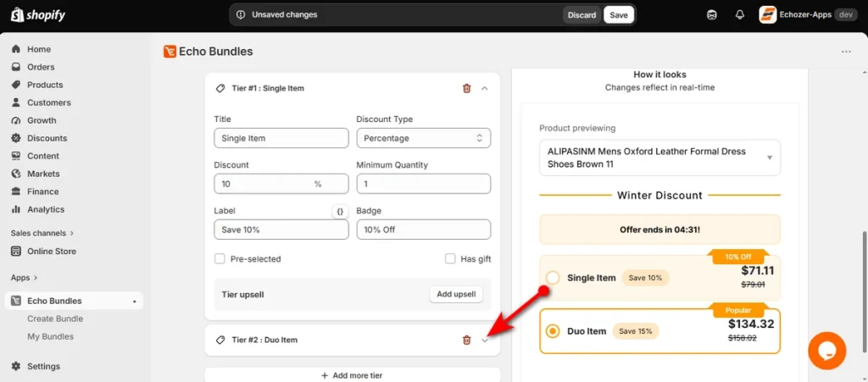Click the Online Store icon in the sidebar
868x382 pixels.
(x=16, y=251)
